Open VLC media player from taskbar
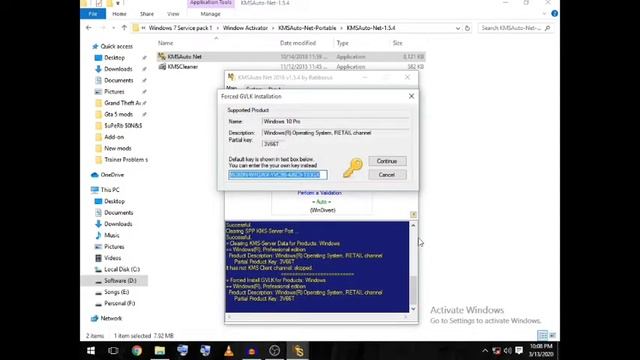 (229, 351)
